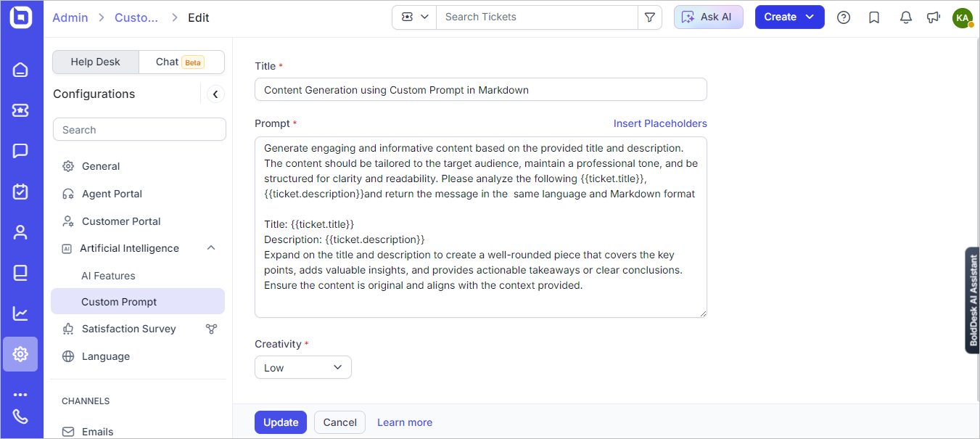Open the Contacts person icon in sidebar

(20, 232)
